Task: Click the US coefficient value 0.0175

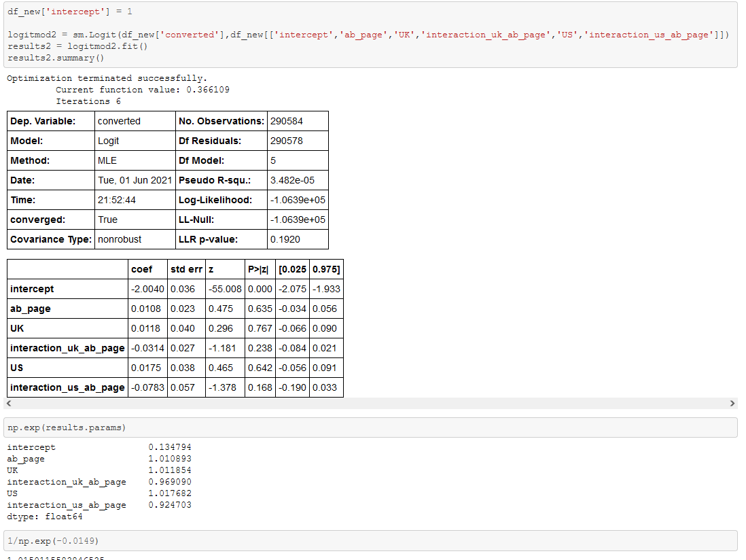Action: point(145,368)
